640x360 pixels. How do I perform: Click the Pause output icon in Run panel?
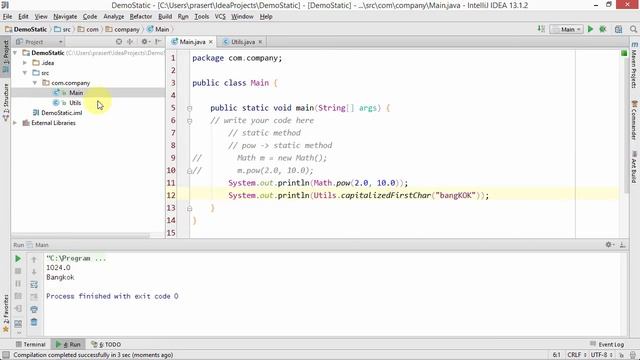coord(18,284)
